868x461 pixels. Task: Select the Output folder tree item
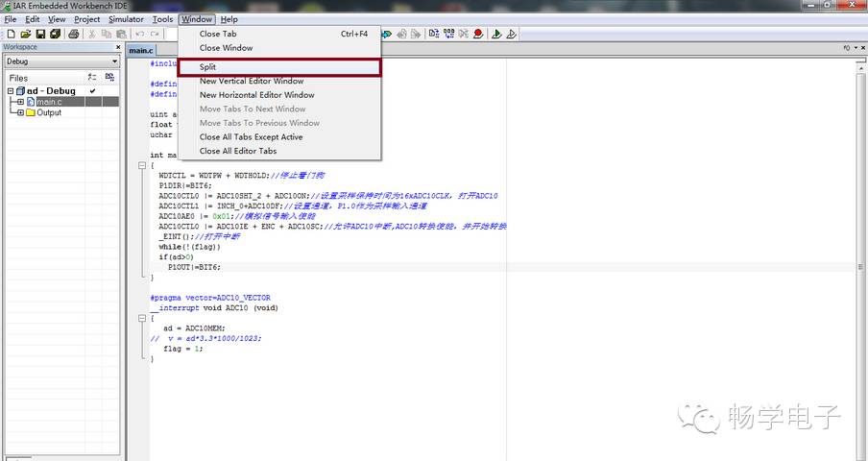click(x=49, y=112)
